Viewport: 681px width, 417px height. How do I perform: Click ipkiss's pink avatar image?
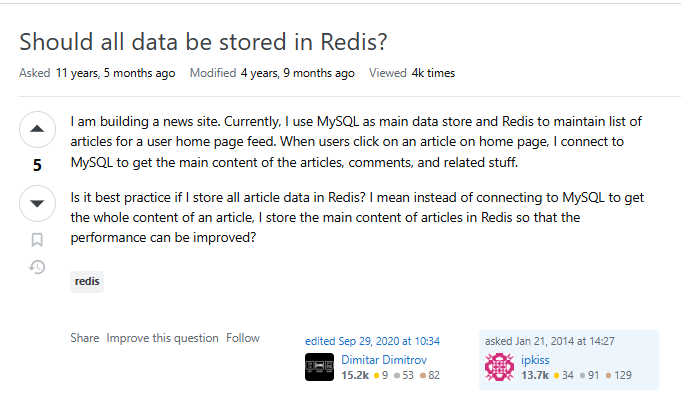tap(499, 367)
